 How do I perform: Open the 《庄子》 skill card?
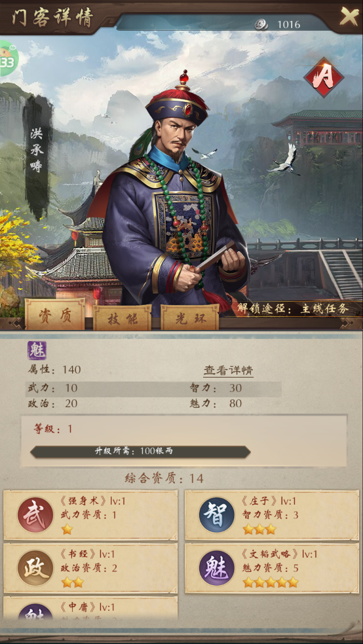[x=272, y=515]
